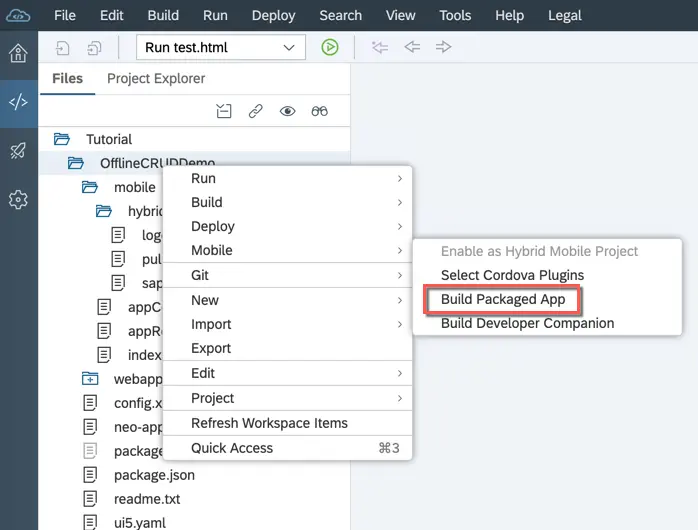
Task: Expand the New context submenu
Action: pos(288,300)
